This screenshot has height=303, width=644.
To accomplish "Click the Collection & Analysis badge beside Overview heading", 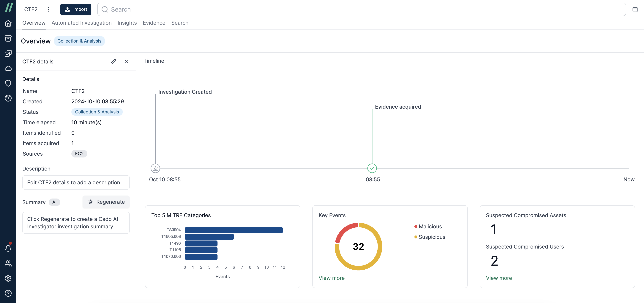I will pyautogui.click(x=79, y=41).
